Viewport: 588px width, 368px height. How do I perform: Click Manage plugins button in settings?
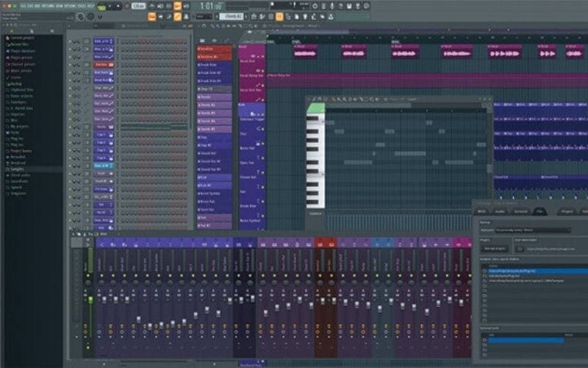point(495,249)
